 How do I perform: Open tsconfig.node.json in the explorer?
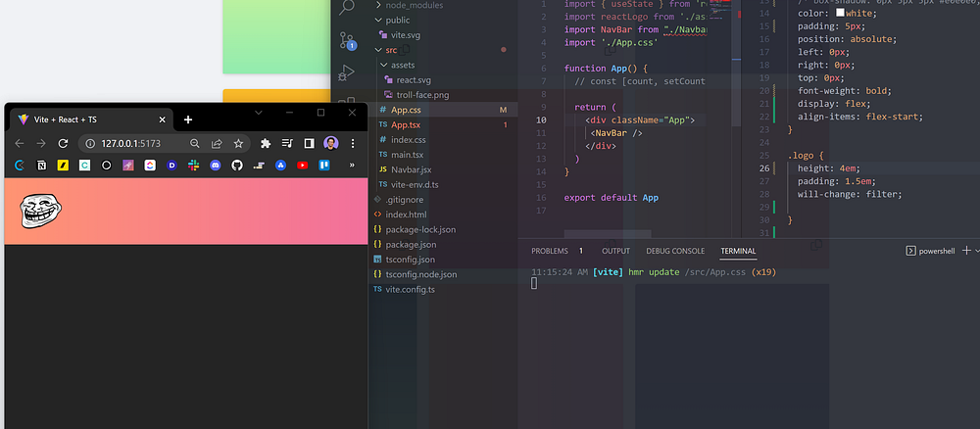click(x=421, y=275)
